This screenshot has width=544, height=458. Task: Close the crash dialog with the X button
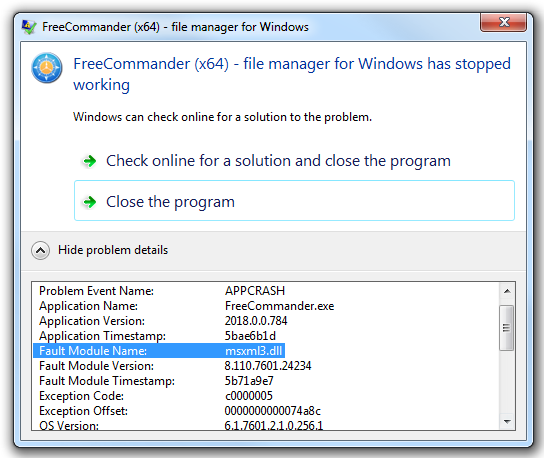pyautogui.click(x=503, y=22)
